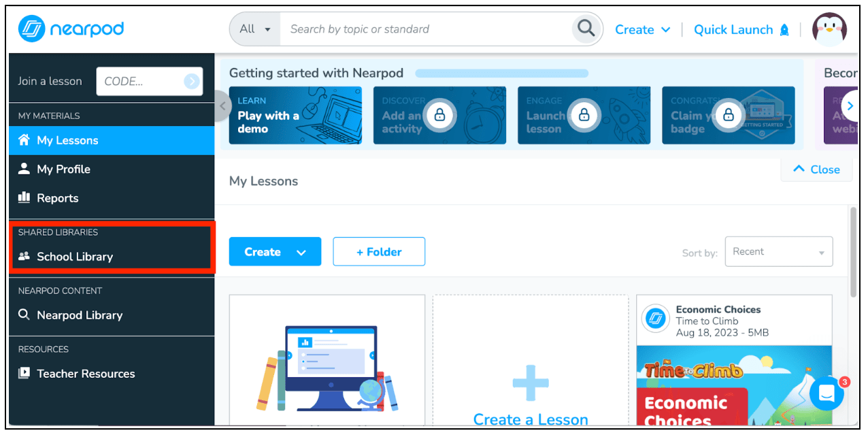Screen dimensions: 868x433
Task: Click the My Profile person icon
Action: (24, 168)
